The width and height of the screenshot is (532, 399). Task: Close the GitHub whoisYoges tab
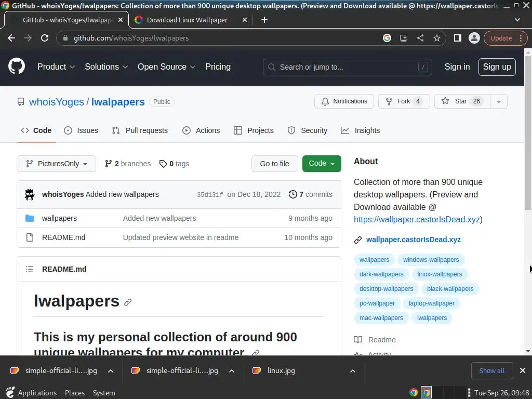[121, 20]
